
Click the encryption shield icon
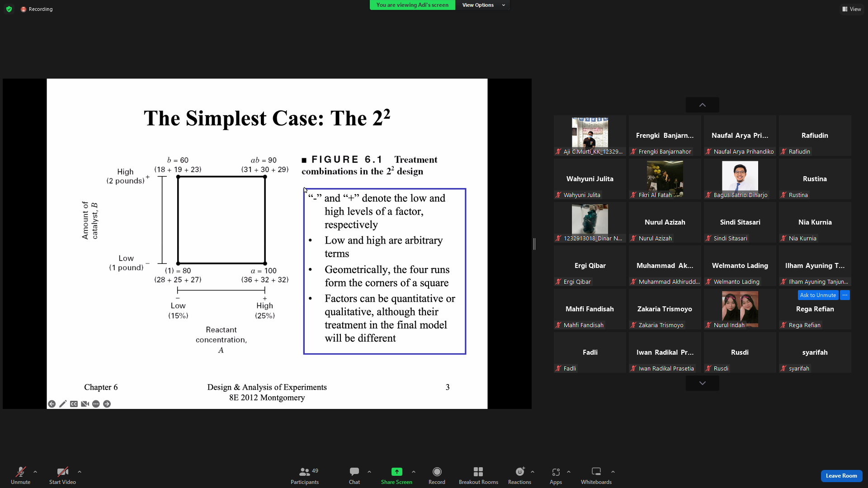coord(9,9)
